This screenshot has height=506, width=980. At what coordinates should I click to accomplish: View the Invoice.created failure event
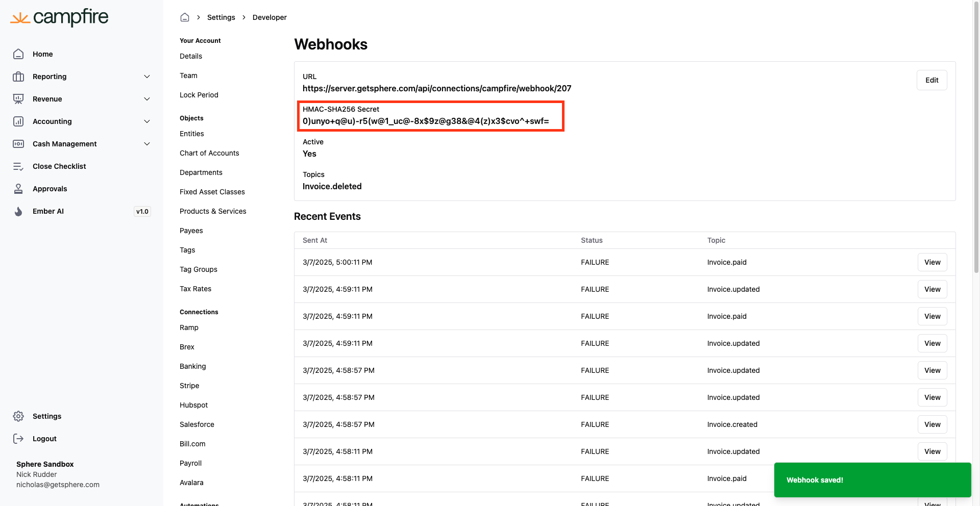click(932, 424)
